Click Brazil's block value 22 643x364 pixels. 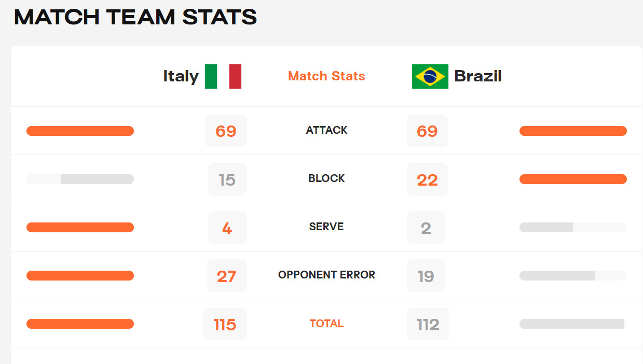coord(427,179)
